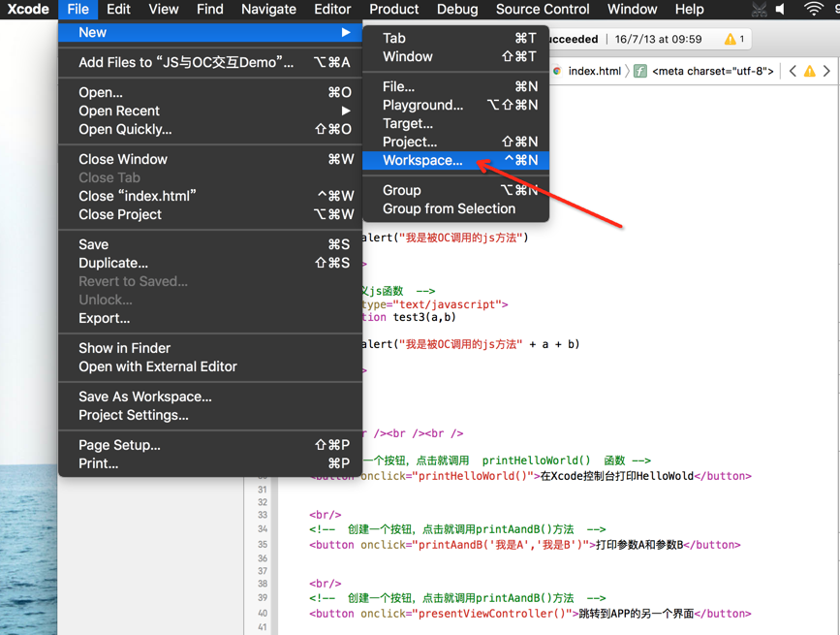Click code line with printAandB('我是A','我是B') button
Viewport: 840px width, 635px height.
tap(524, 545)
